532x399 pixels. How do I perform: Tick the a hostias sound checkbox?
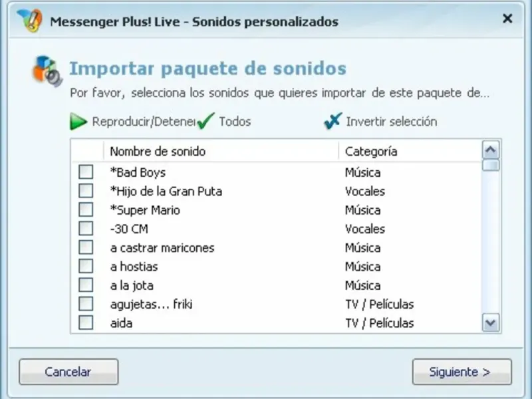(x=86, y=267)
